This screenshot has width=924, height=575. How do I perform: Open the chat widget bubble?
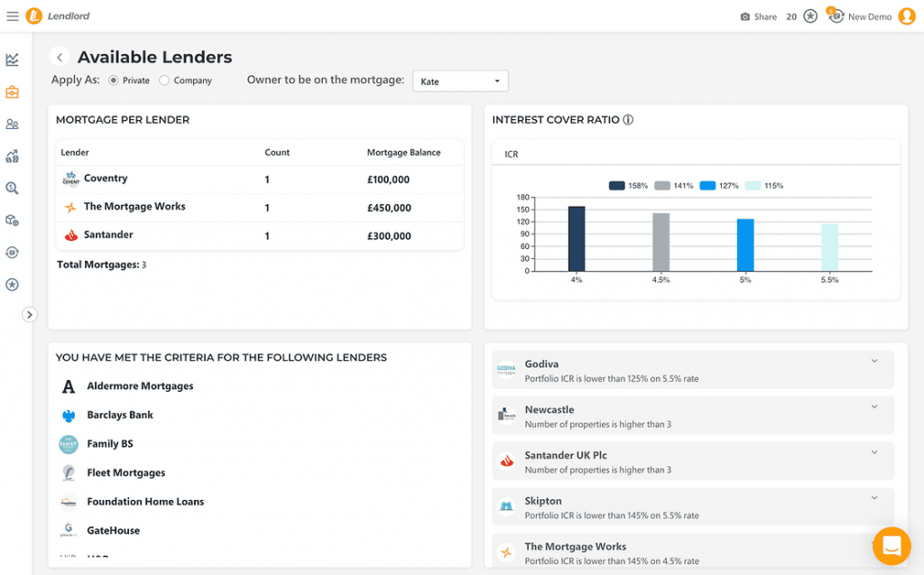(892, 545)
